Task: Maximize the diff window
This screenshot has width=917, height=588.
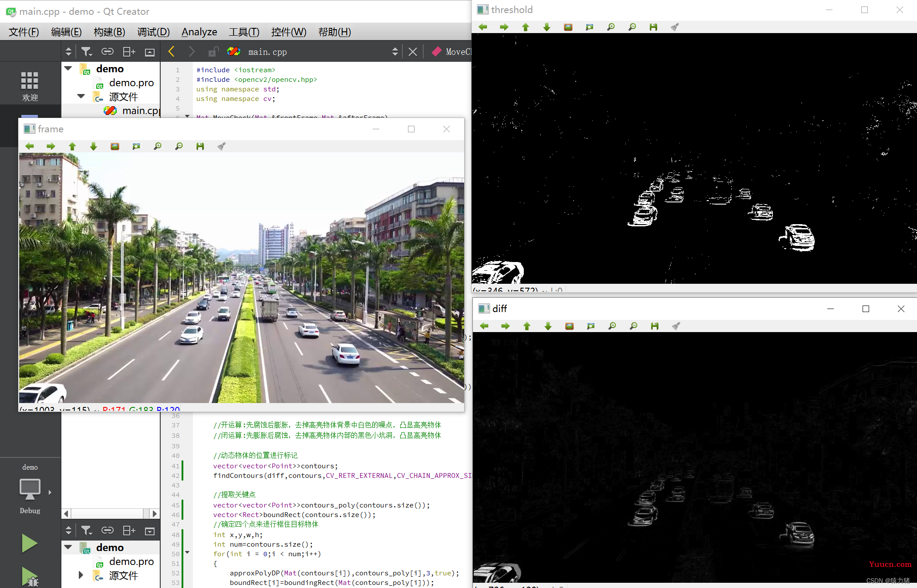Action: pyautogui.click(x=866, y=309)
